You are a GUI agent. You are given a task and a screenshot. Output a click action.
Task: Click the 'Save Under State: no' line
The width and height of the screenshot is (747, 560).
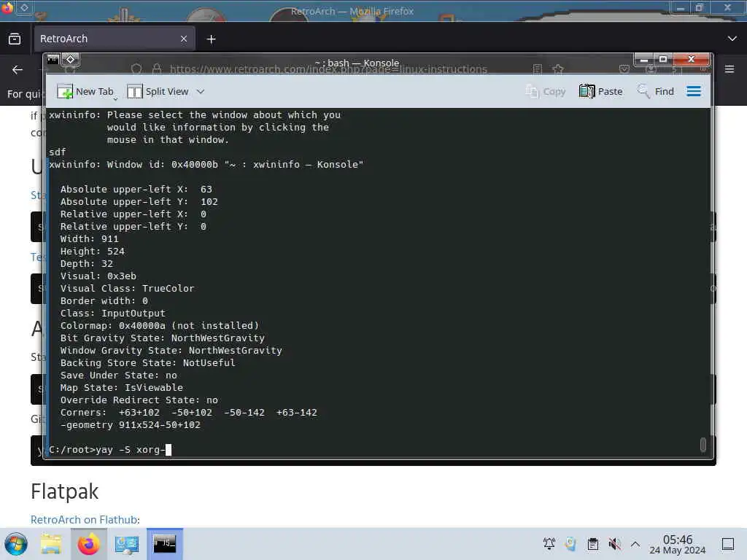pyautogui.click(x=119, y=375)
